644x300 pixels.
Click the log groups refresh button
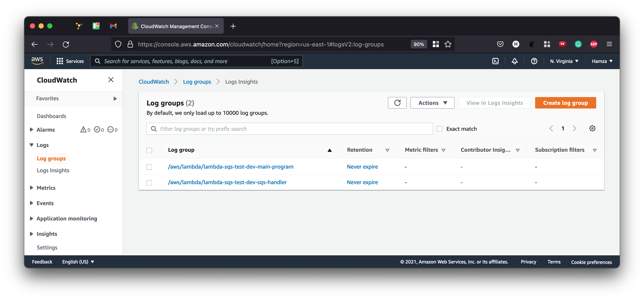397,103
